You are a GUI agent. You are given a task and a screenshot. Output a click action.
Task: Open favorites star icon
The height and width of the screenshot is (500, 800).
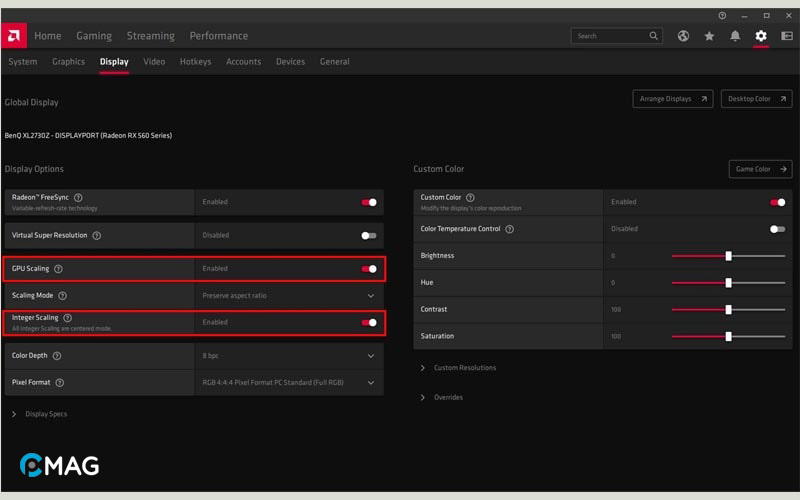[x=709, y=36]
